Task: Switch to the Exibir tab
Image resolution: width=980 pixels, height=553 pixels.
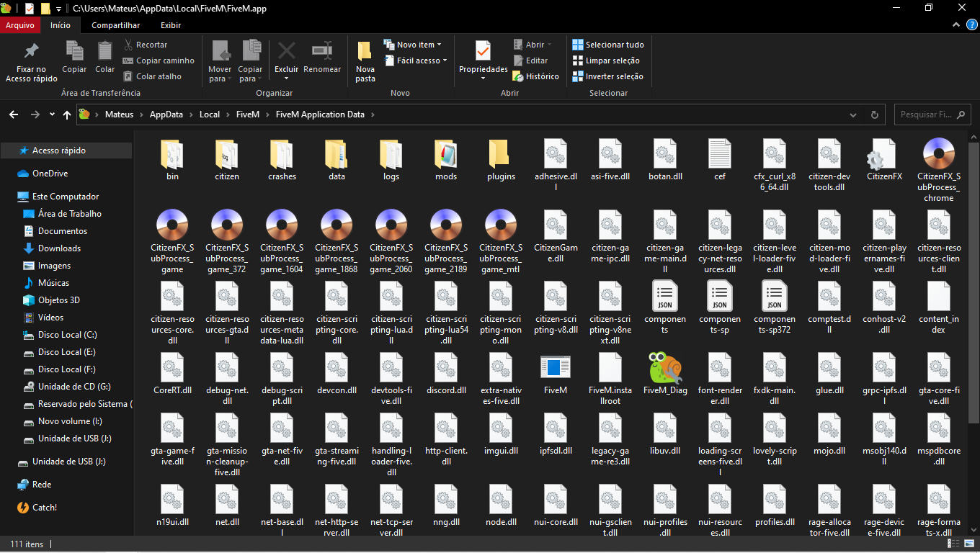Action: click(171, 25)
